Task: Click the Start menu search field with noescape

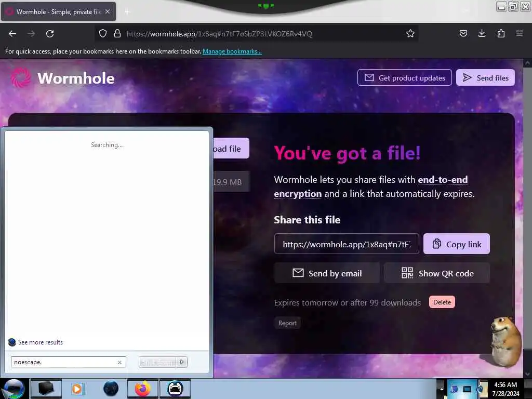Action: pyautogui.click(x=68, y=362)
